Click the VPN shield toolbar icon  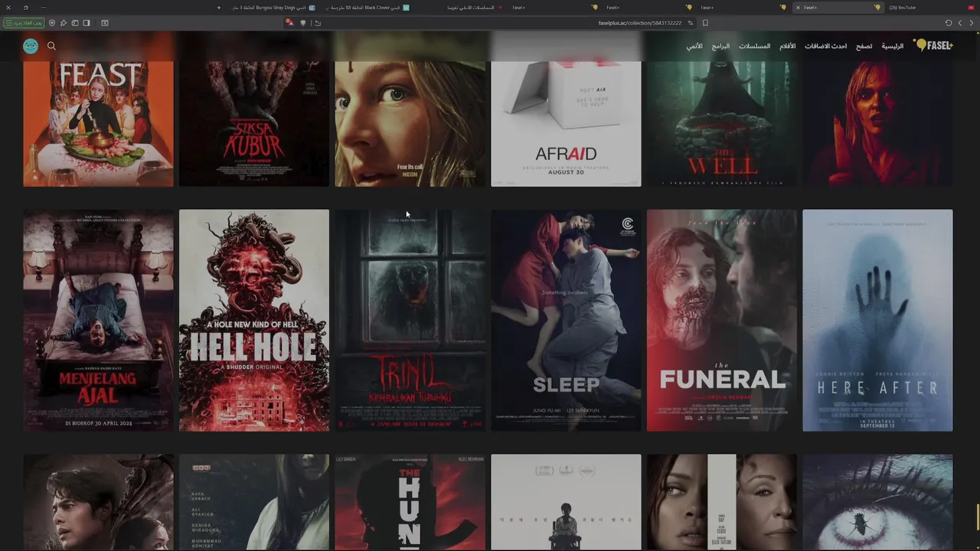52,23
